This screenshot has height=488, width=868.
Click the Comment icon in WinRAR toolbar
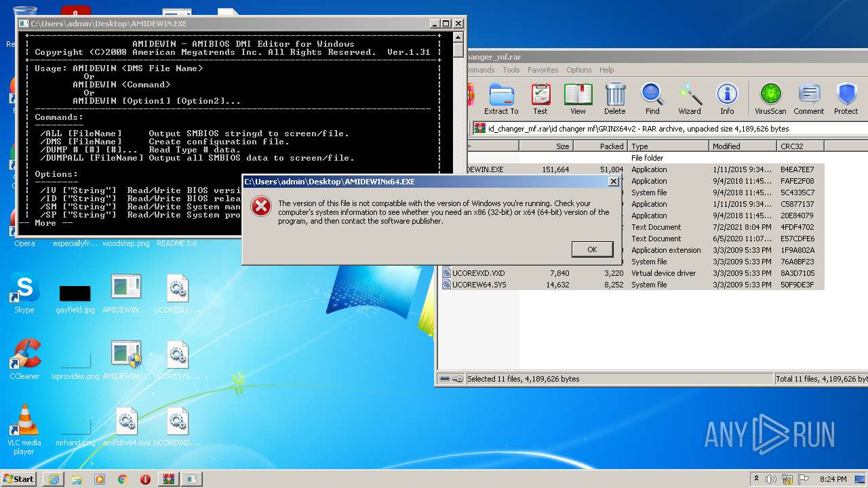tap(809, 99)
